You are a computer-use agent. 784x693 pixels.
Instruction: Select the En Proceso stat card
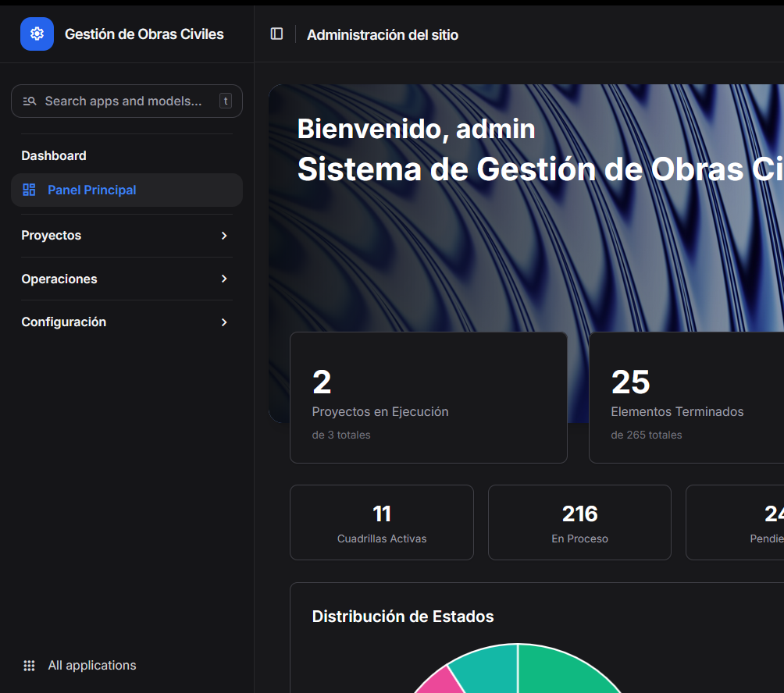coord(579,522)
